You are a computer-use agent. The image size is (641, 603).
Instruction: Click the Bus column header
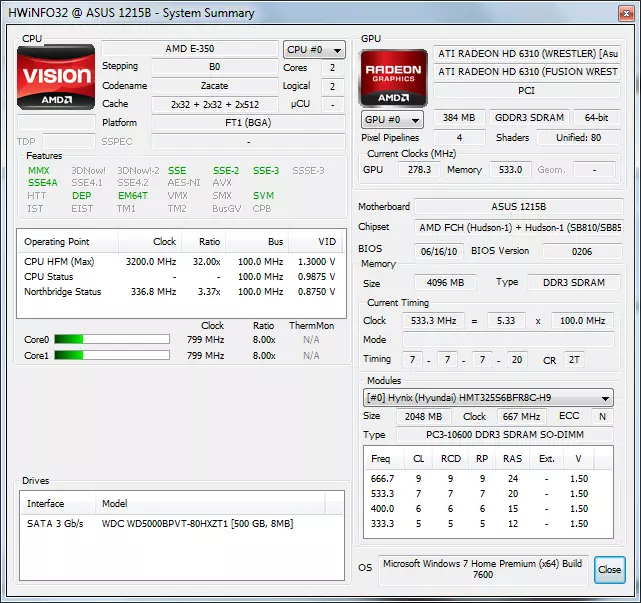(257, 242)
